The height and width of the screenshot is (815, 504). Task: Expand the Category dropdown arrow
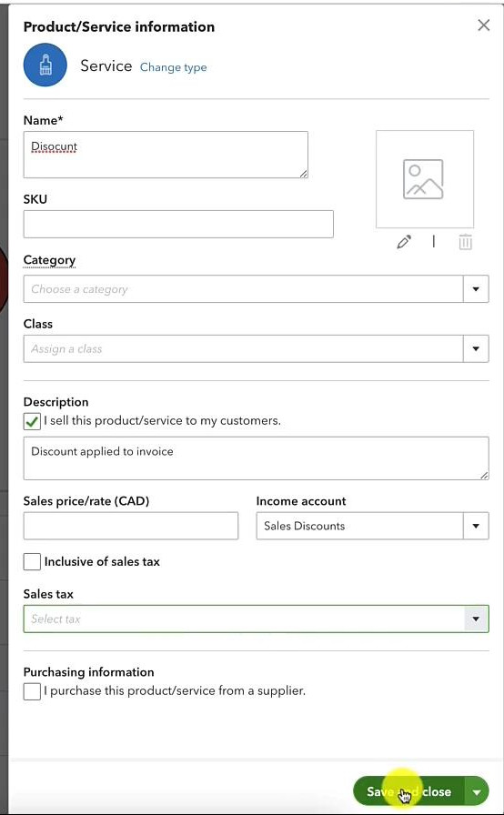pos(476,289)
